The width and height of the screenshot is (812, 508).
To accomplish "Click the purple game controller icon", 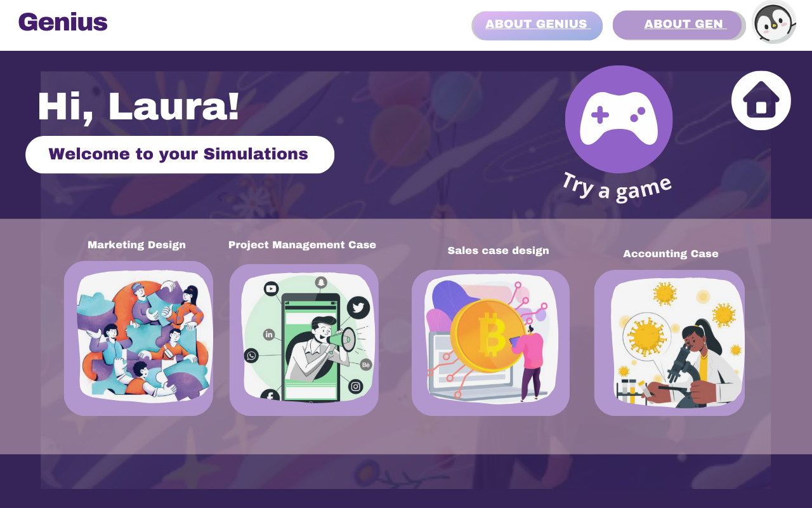I will coord(619,119).
